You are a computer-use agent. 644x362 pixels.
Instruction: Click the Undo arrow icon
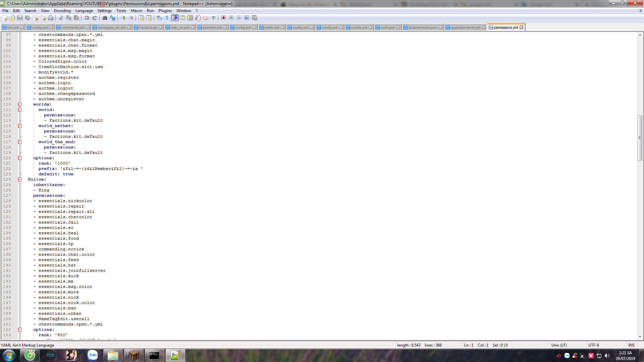87,18
